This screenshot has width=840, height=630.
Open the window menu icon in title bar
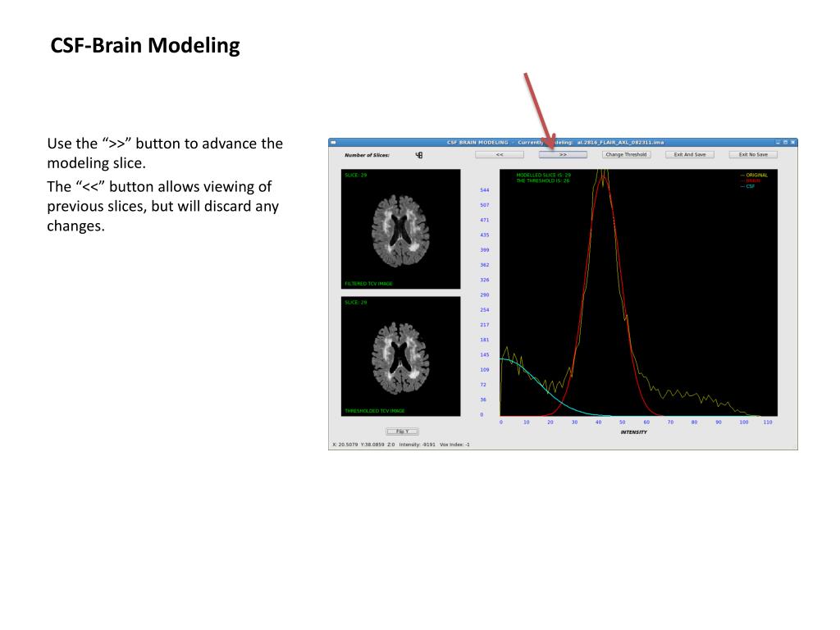pos(333,143)
